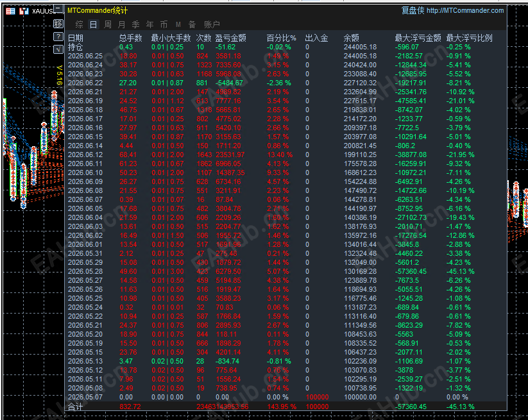Click the minimize dash button on the statistics panel
This screenshot has width=528, height=420.
pos(58,8)
